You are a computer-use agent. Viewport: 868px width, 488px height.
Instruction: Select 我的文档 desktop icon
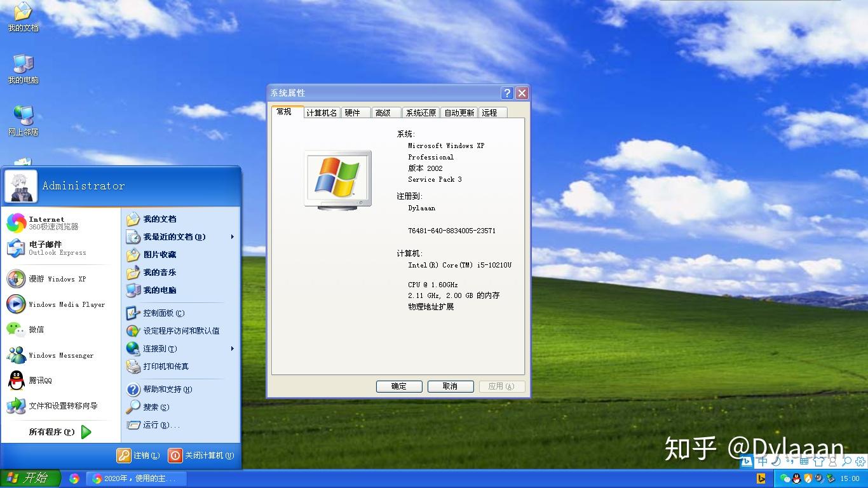(x=23, y=17)
